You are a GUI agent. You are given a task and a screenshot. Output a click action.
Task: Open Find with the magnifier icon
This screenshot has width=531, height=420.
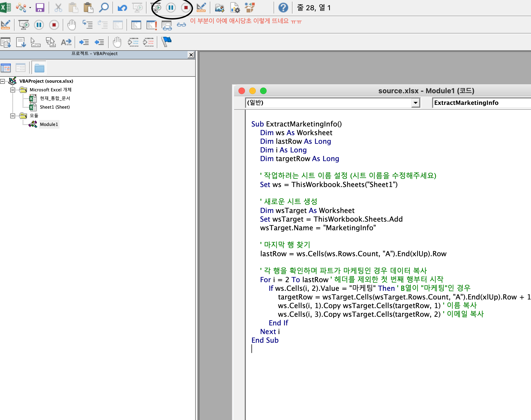(104, 8)
